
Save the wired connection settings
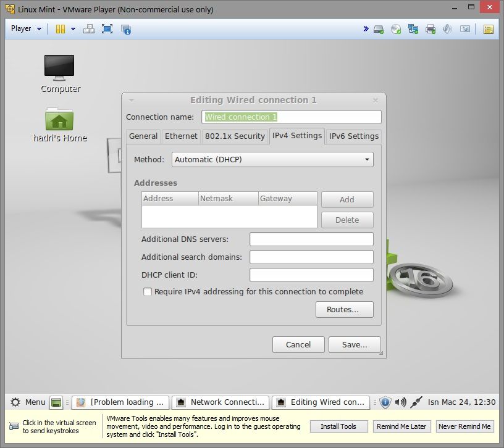tap(355, 344)
